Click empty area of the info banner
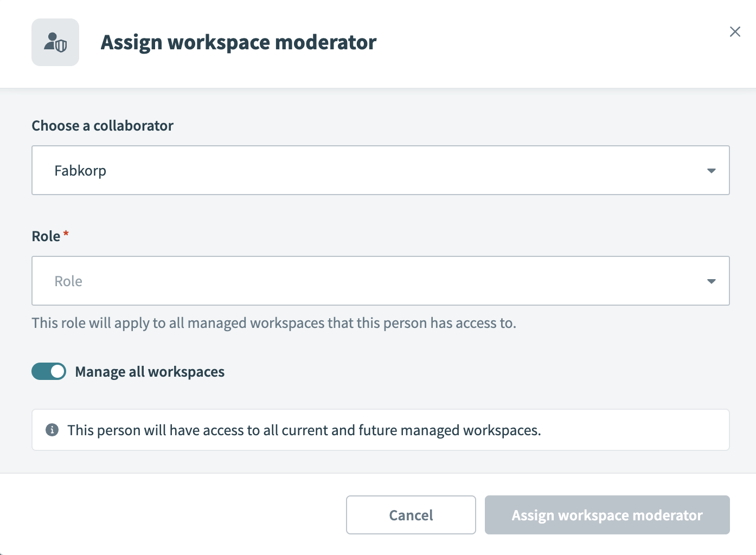This screenshot has height=555, width=756. coord(635,430)
